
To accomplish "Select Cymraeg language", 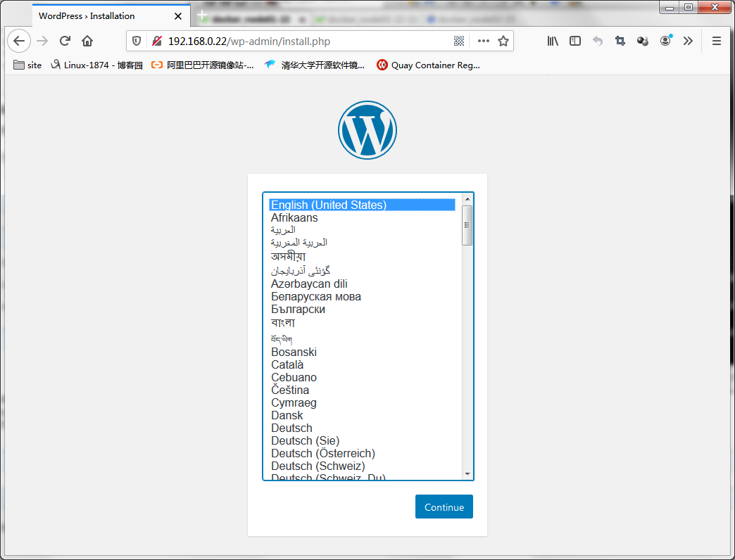I will (363, 402).
